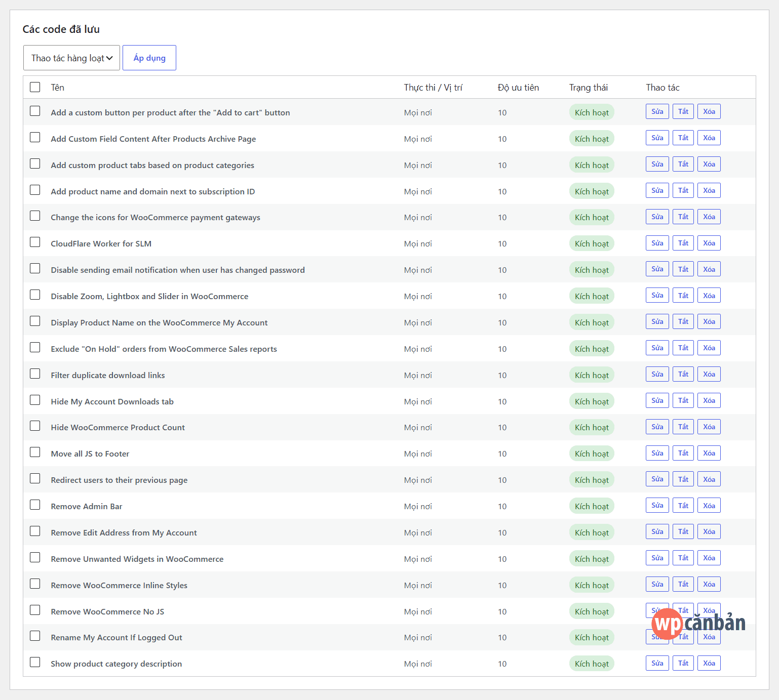The image size is (779, 700).
Task: Click 'Xóa' in 'Hide WooCommerce Product Count' row
Action: tap(709, 427)
